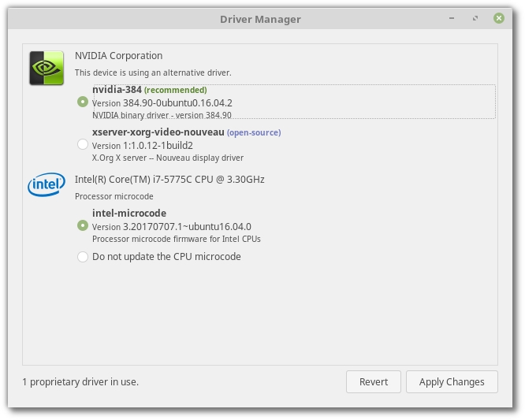The width and height of the screenshot is (525, 420).
Task: Click Version 1:1.0.12-1build2 text
Action: pyautogui.click(x=143, y=146)
